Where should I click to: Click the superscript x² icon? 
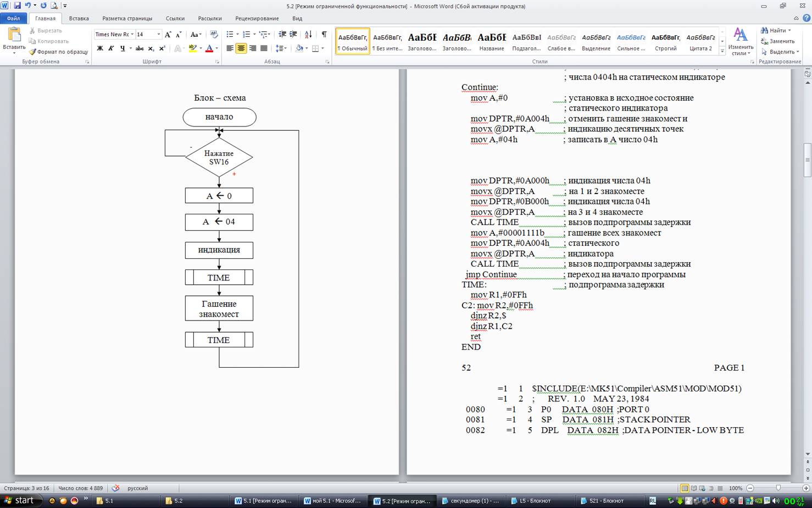point(162,48)
